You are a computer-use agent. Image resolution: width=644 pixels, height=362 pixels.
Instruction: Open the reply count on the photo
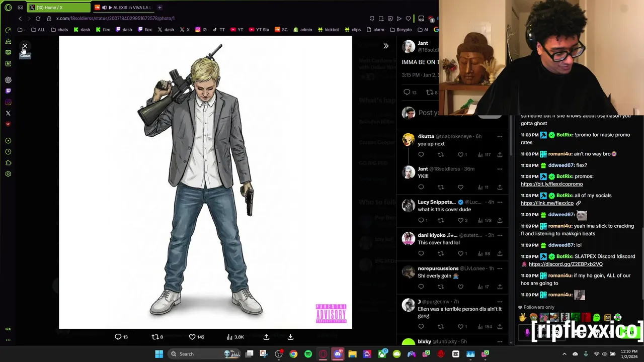tap(121, 337)
